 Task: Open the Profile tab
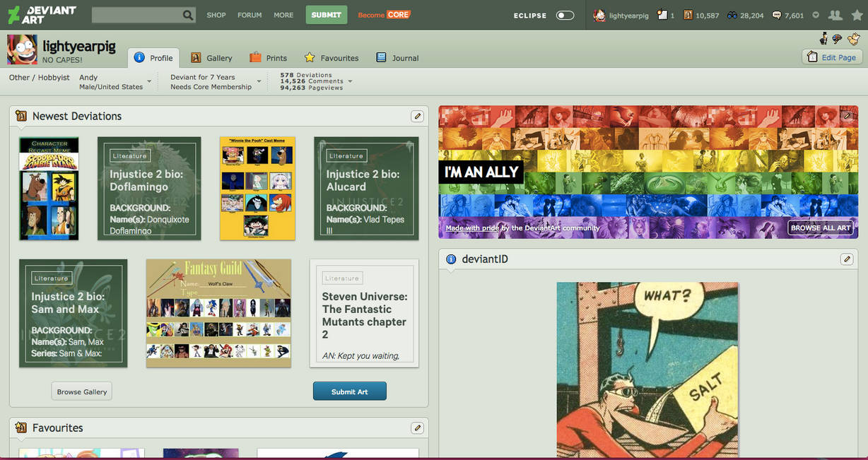click(x=153, y=58)
